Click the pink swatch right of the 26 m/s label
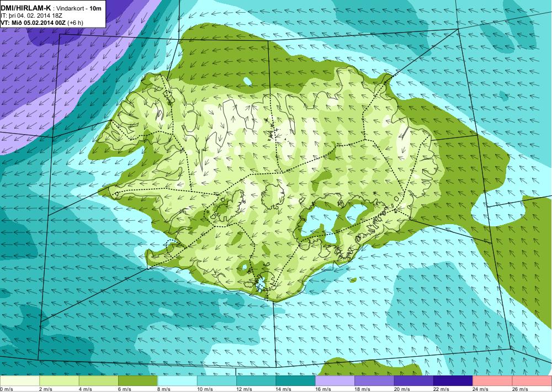552x392 pixels. point(532,381)
